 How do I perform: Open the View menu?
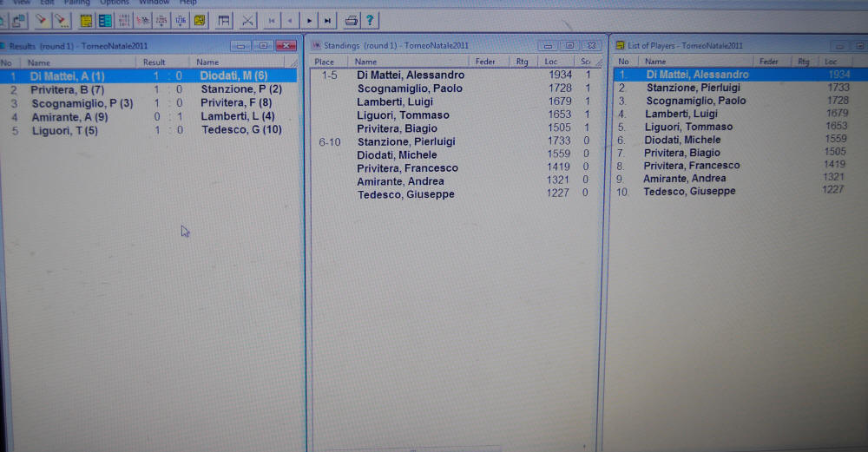(x=22, y=3)
